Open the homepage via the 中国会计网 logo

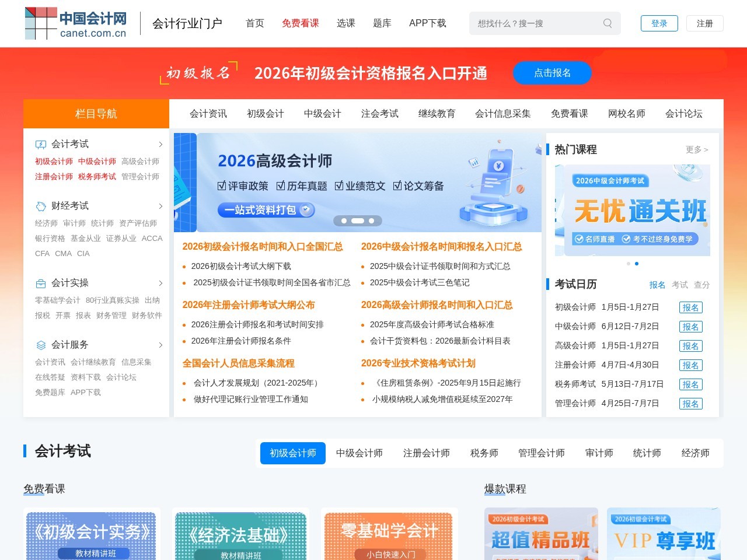click(76, 23)
